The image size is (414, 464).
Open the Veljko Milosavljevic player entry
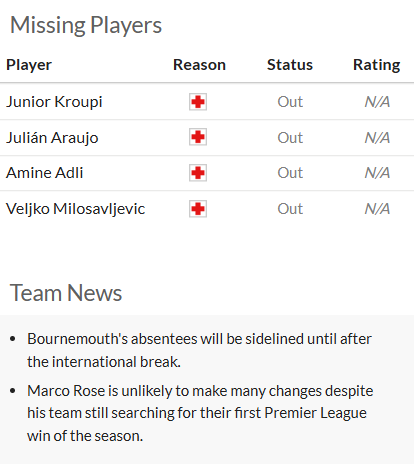[75, 209]
